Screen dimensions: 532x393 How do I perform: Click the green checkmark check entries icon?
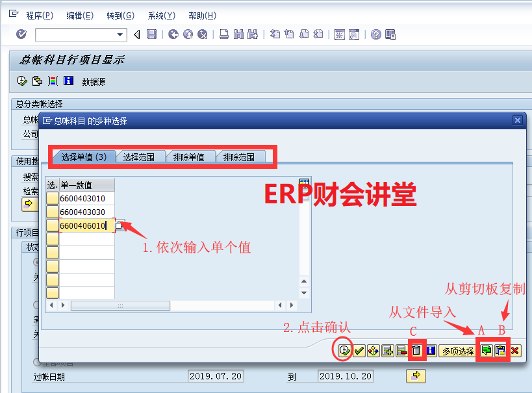[x=359, y=350]
